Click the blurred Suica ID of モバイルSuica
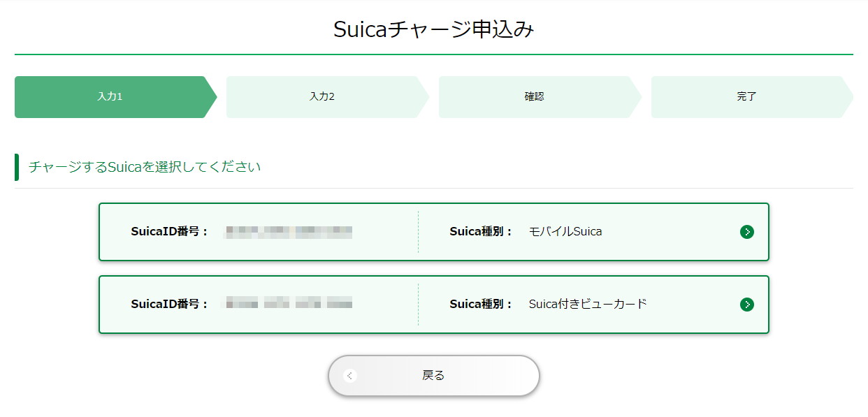Viewport: 868px width, 417px height. click(288, 232)
